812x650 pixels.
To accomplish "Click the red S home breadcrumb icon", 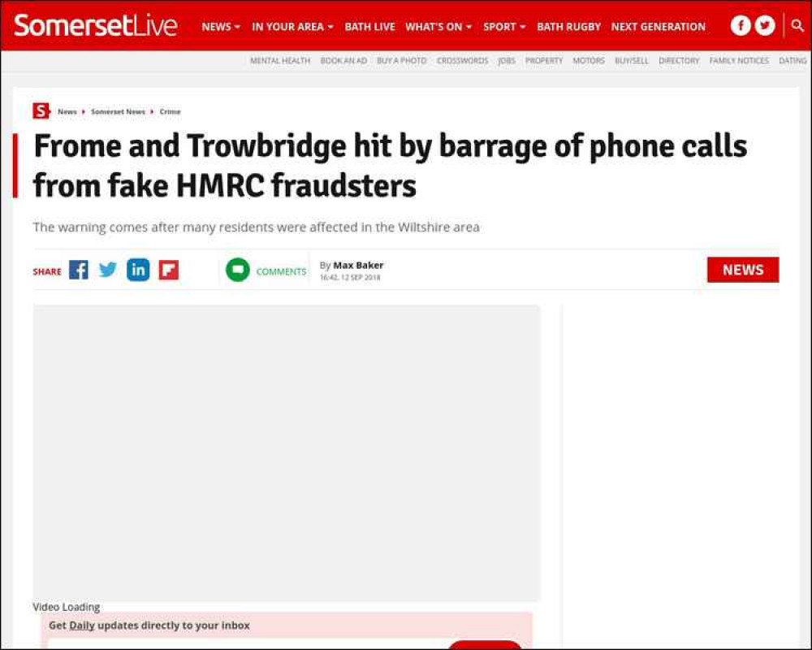I will click(41, 111).
